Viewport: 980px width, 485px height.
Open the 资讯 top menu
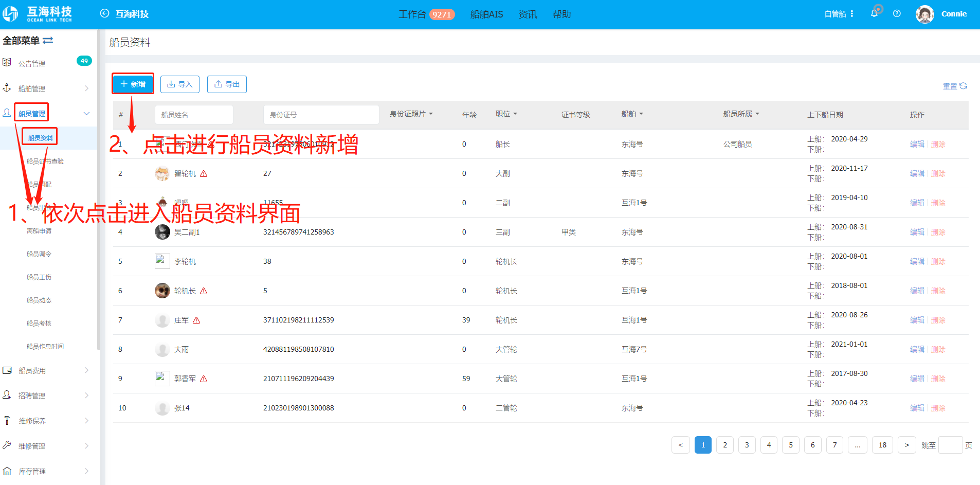click(x=528, y=14)
